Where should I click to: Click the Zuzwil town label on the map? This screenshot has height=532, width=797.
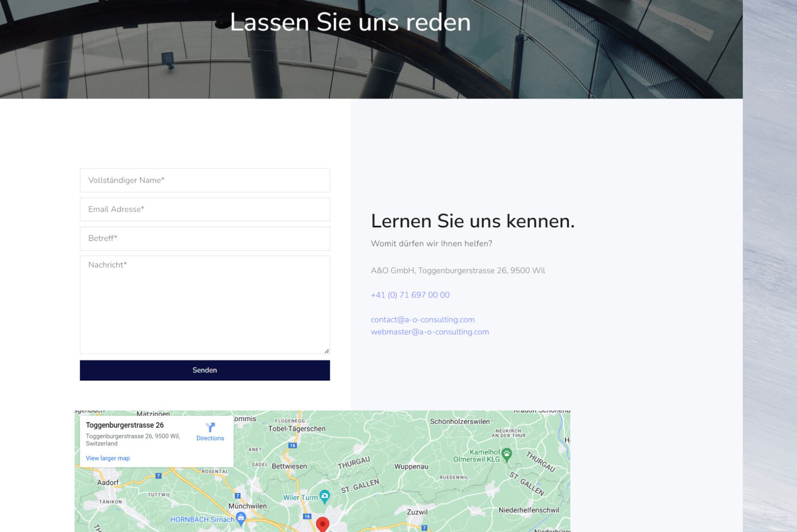click(417, 512)
